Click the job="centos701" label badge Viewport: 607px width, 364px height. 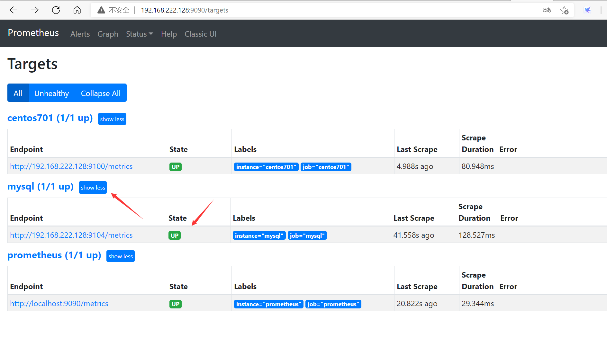(326, 167)
